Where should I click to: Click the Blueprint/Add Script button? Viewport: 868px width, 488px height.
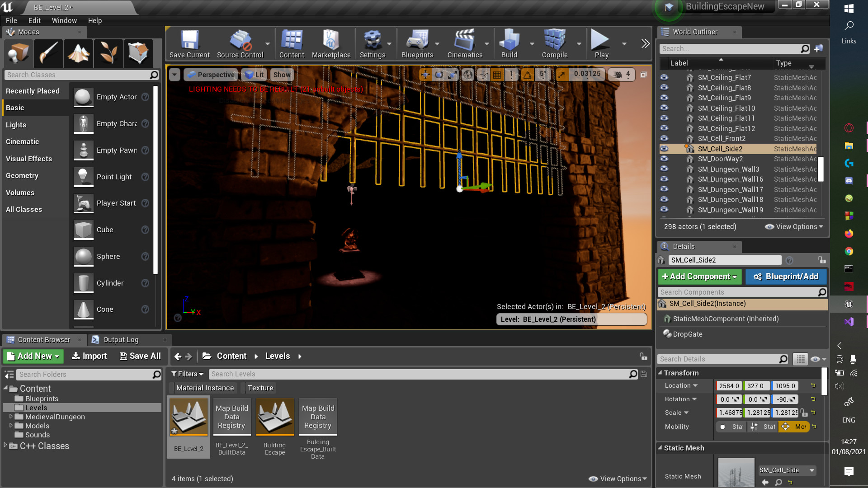(786, 277)
